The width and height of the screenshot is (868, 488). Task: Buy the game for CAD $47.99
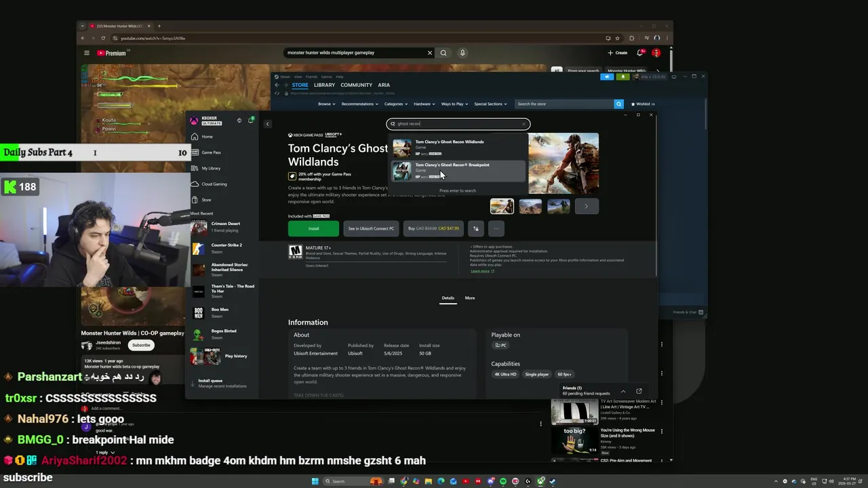click(x=433, y=228)
